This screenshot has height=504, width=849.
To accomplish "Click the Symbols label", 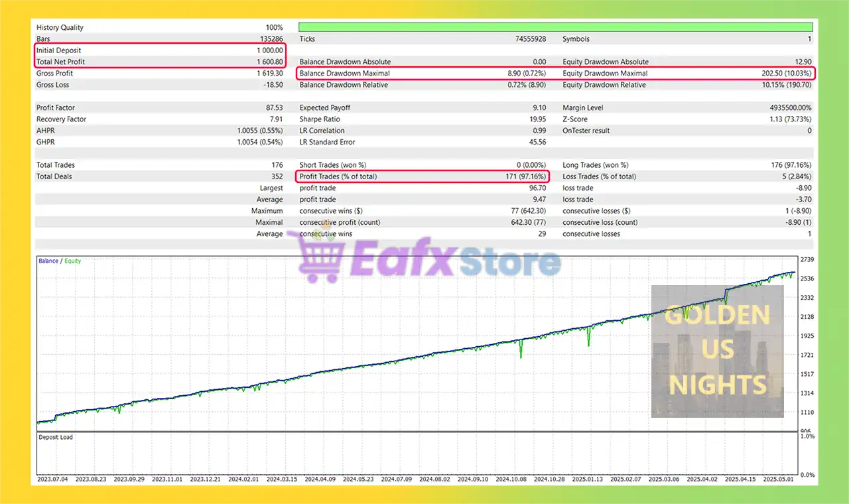I will click(x=576, y=39).
